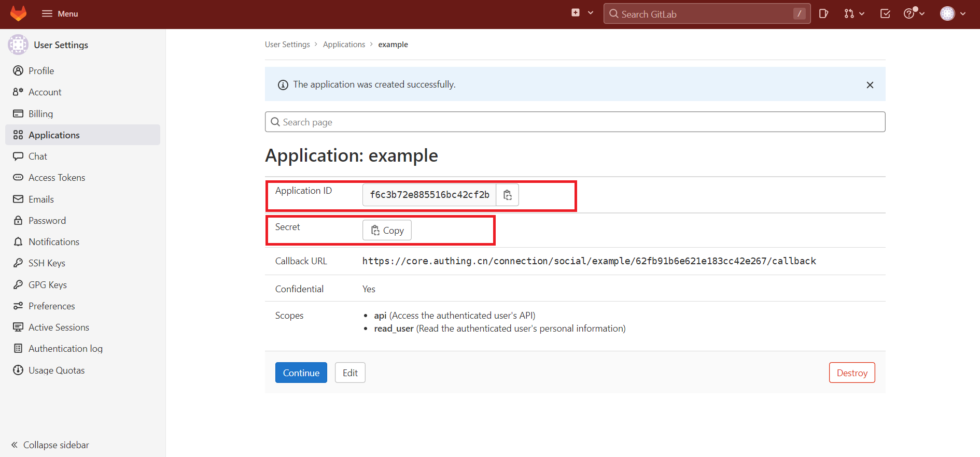Open the to-do list icon
Image resolution: width=980 pixels, height=457 pixels.
pos(885,14)
